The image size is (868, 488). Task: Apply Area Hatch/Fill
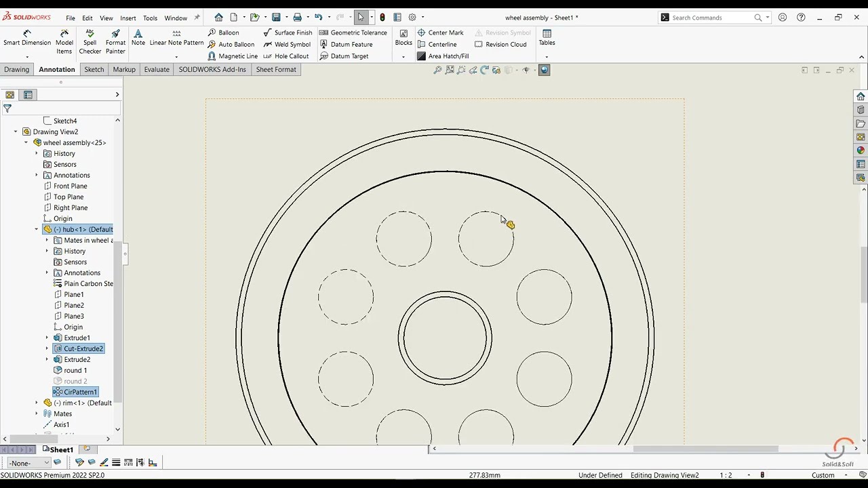[x=443, y=56]
